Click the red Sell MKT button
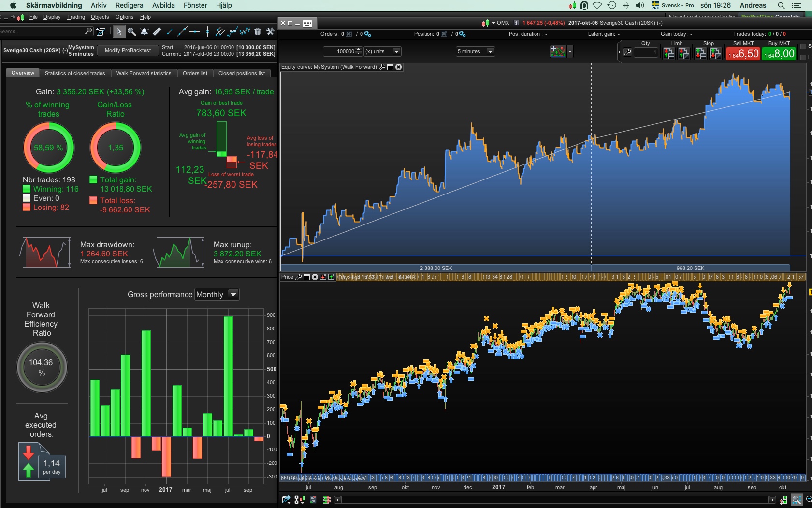Screen dimensions: 812x508 (x=743, y=54)
